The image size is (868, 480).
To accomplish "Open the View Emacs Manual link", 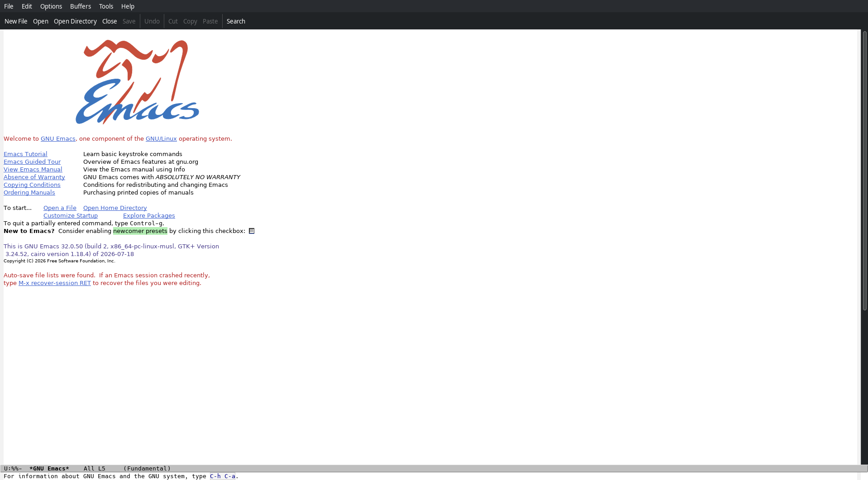I will [33, 170].
